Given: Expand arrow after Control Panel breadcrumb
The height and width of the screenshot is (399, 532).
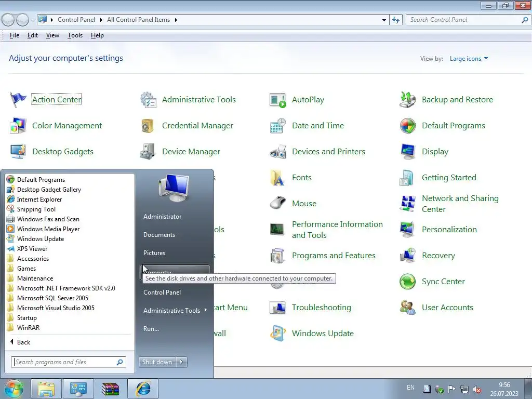Looking at the screenshot, I should 101,20.
